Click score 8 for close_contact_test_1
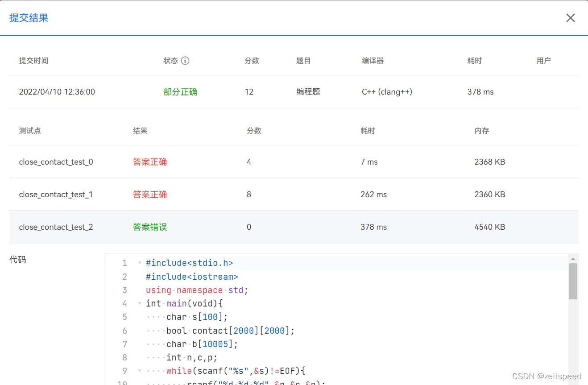The height and width of the screenshot is (385, 588). pyautogui.click(x=249, y=195)
